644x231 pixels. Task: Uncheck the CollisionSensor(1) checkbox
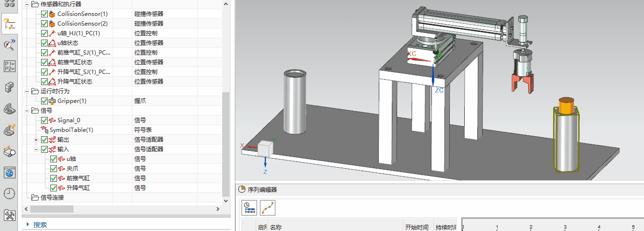coord(44,14)
